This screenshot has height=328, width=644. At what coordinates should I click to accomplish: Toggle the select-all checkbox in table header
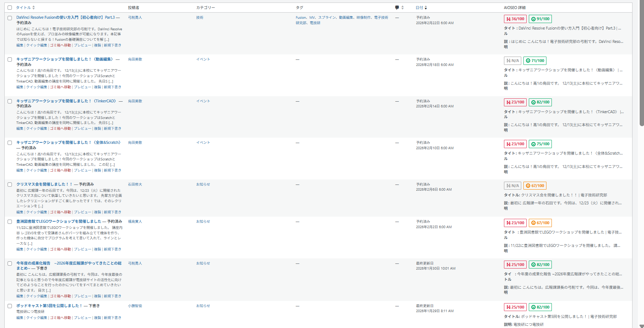pos(10,8)
